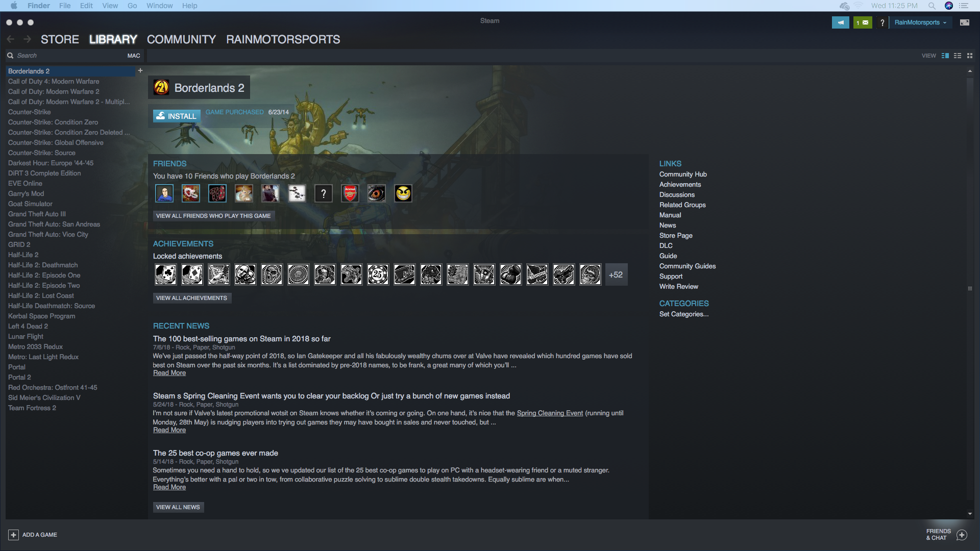Click Read More under 100 best-selling games
Viewport: 980px width, 551px height.
tap(169, 373)
